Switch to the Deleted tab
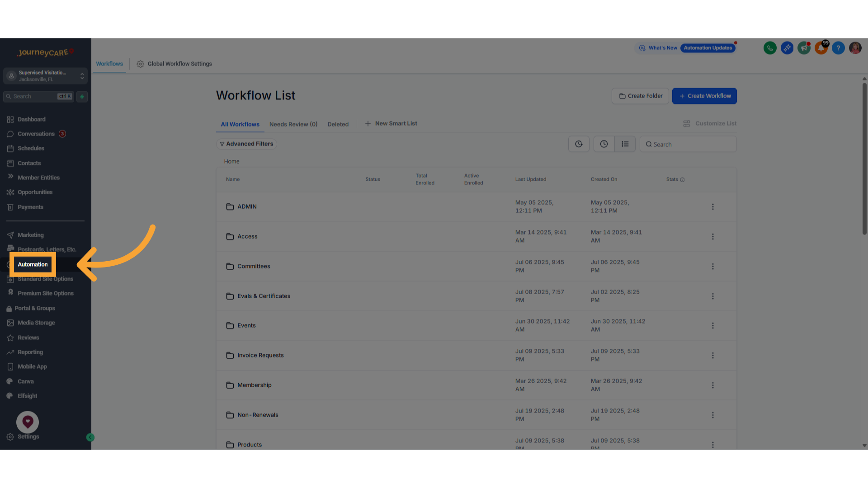The image size is (868, 488). 338,124
